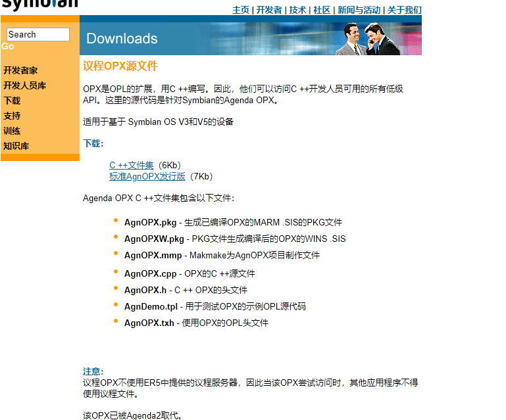
Task: Download the C ++文件集 link
Action: 132,166
